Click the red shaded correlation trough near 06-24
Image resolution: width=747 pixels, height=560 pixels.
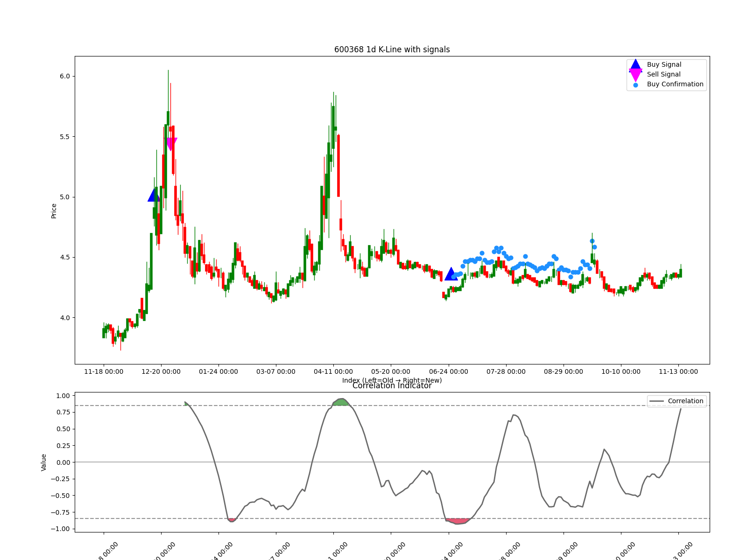click(458, 521)
